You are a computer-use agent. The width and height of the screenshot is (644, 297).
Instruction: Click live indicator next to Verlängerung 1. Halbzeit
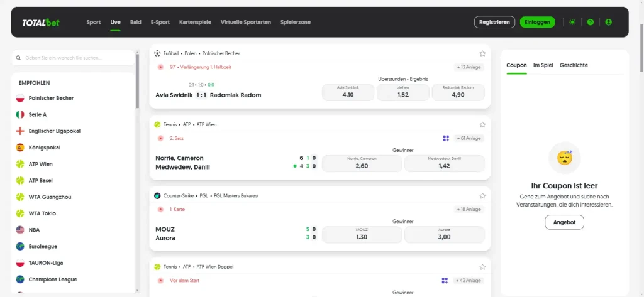160,67
